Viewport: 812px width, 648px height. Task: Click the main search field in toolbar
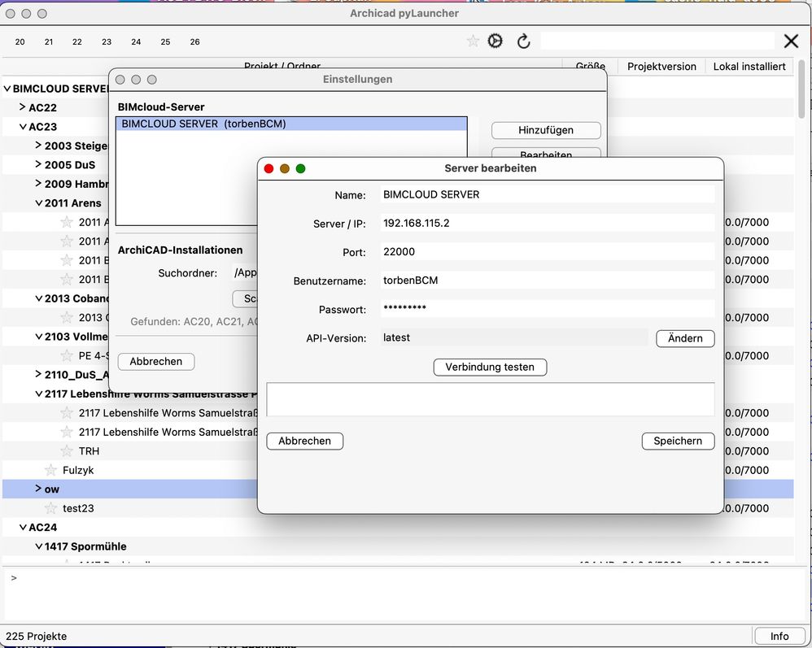point(657,41)
